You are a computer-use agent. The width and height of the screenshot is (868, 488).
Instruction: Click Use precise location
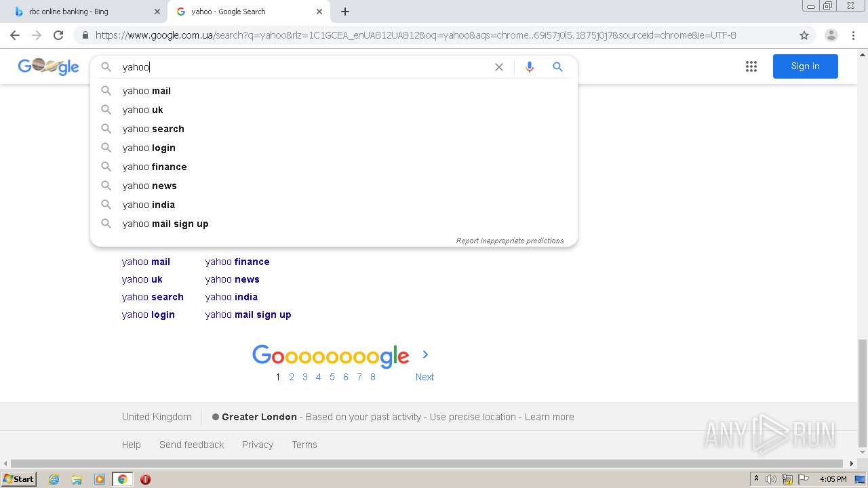pyautogui.click(x=473, y=417)
